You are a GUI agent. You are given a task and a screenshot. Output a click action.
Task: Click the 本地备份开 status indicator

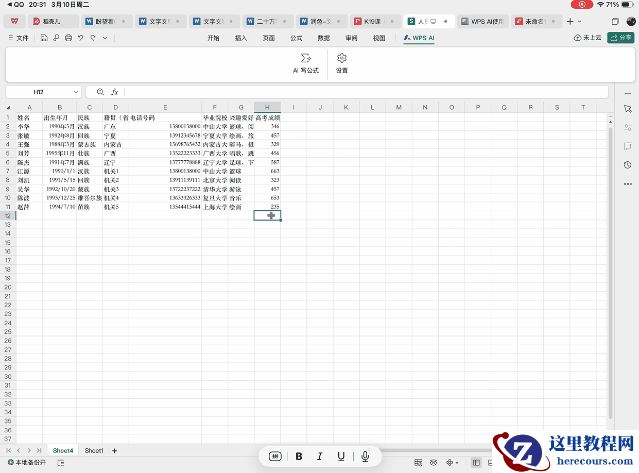[27, 463]
